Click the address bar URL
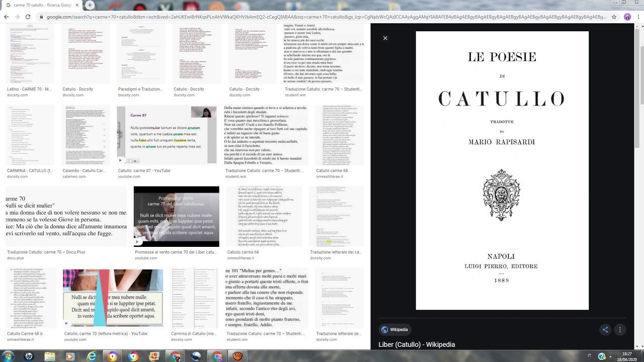This screenshot has width=644, height=362. (x=326, y=17)
